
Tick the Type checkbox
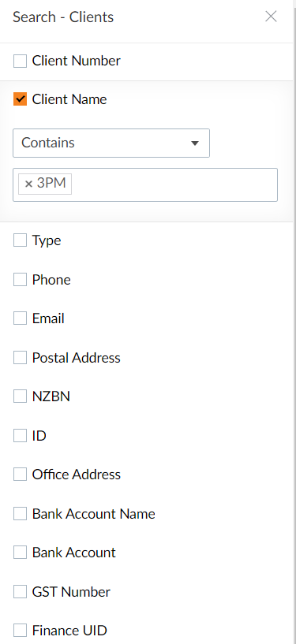pyautogui.click(x=20, y=240)
